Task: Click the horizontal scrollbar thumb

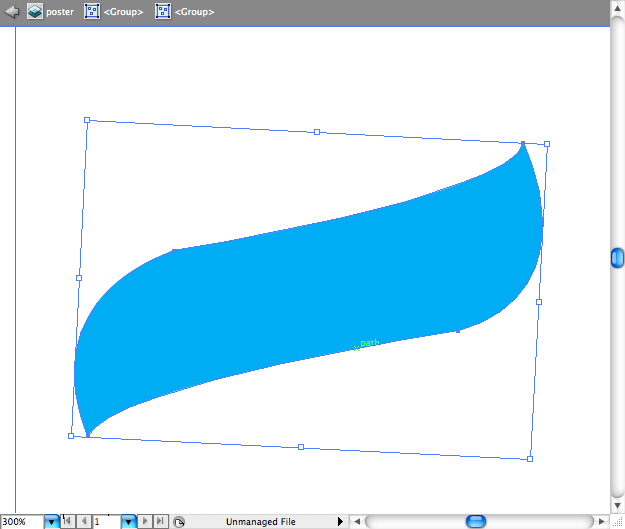Action: tap(476, 521)
